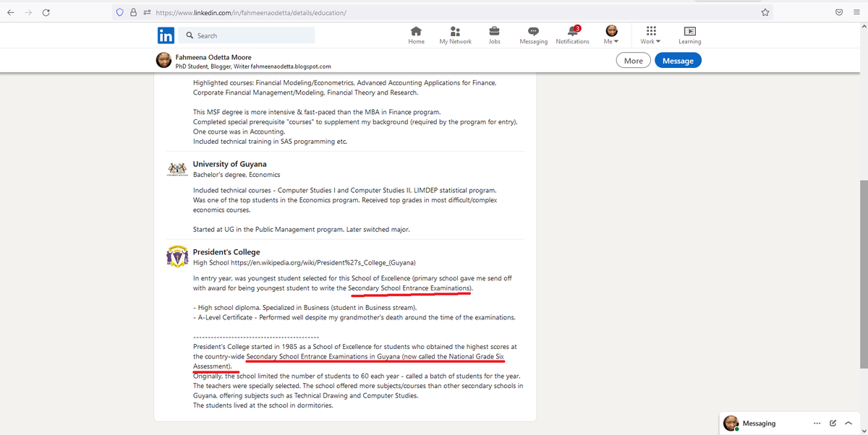Go forward using browser forward arrow
This screenshot has width=868, height=435.
click(x=28, y=12)
